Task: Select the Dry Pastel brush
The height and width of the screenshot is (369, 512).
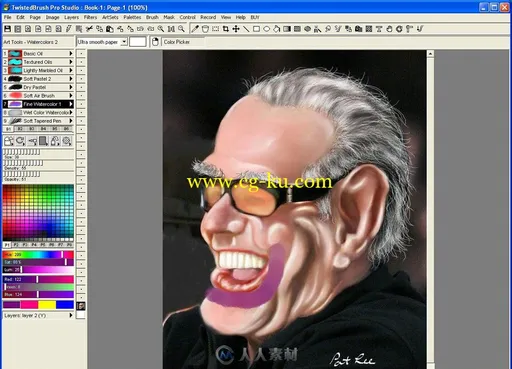Action: pyautogui.click(x=38, y=87)
